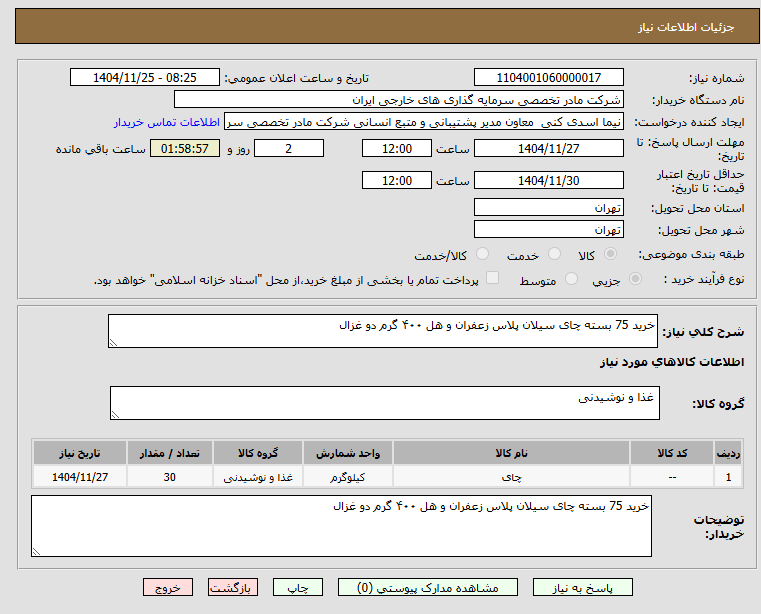Select the کالا/خدمت radio button

482,254
